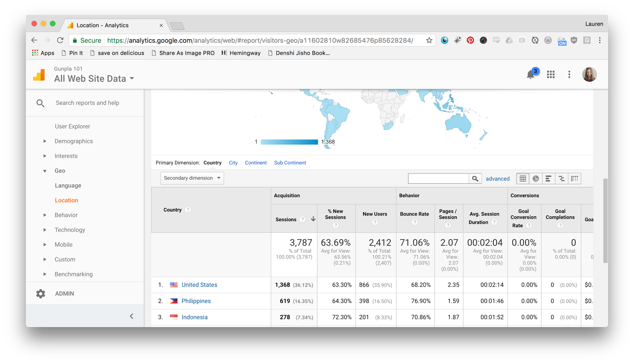634x364 pixels.
Task: Select the pivot table view icon
Action: pyautogui.click(x=575, y=179)
